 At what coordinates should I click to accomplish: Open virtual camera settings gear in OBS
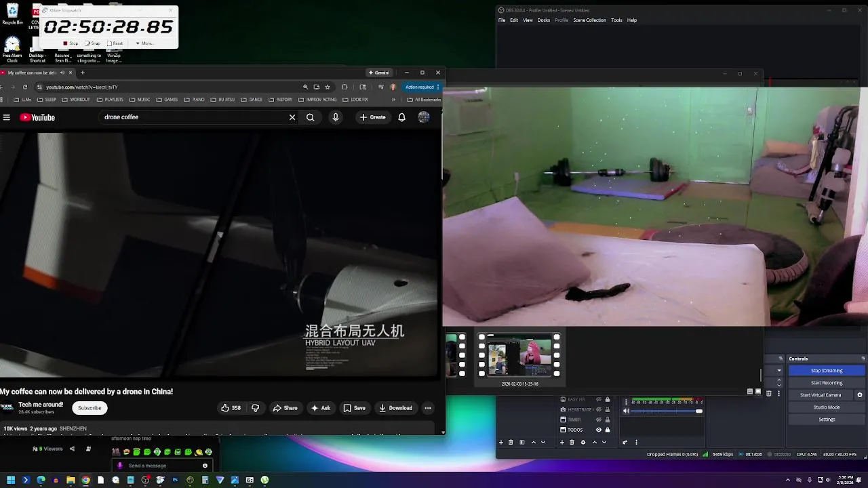coord(860,395)
